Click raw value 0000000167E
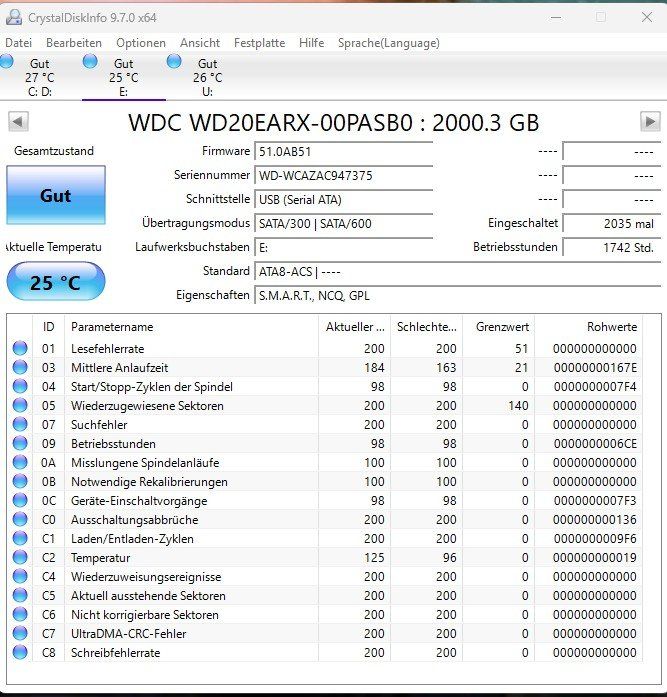 595,368
